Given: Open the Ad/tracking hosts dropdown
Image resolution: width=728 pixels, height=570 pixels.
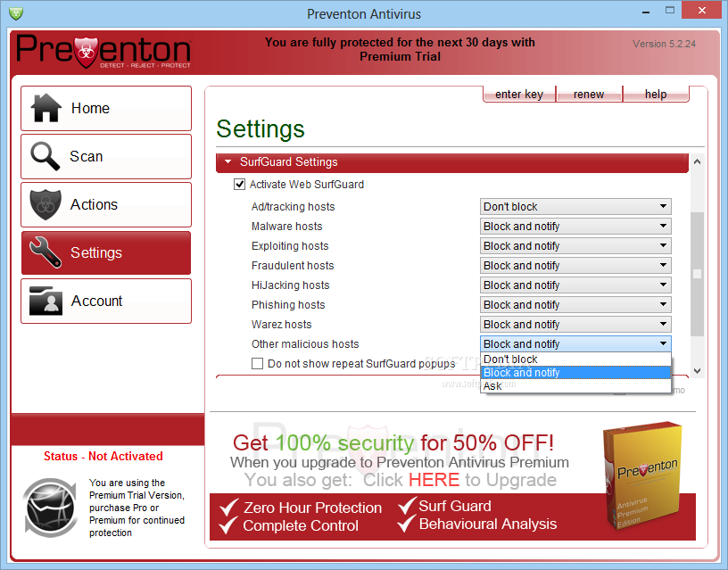Looking at the screenshot, I should point(575,207).
